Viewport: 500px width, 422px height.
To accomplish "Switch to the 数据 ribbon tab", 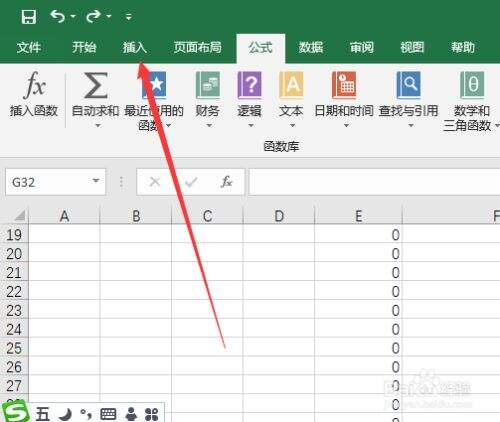I will pos(311,47).
